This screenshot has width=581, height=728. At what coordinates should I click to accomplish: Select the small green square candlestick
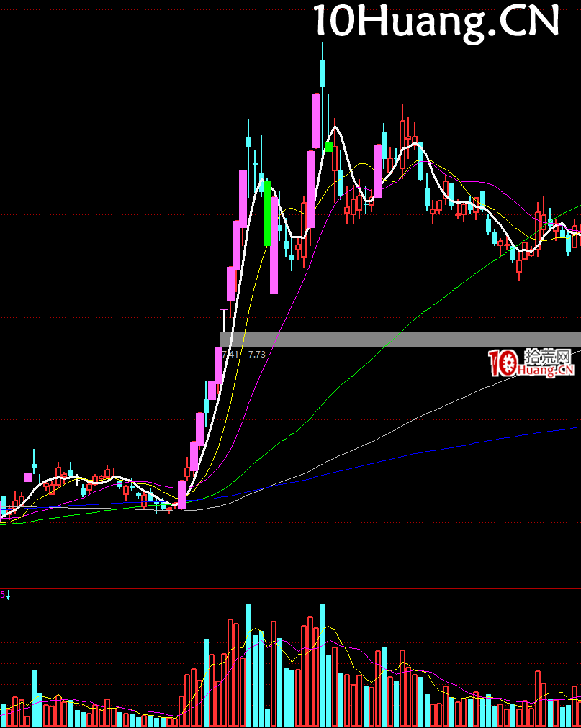tap(328, 147)
